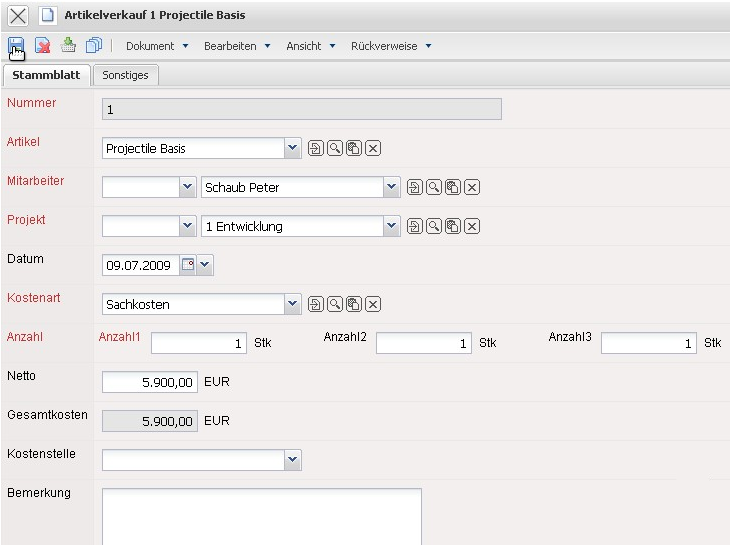Click the green arrow basket icon in toolbar

(x=68, y=45)
